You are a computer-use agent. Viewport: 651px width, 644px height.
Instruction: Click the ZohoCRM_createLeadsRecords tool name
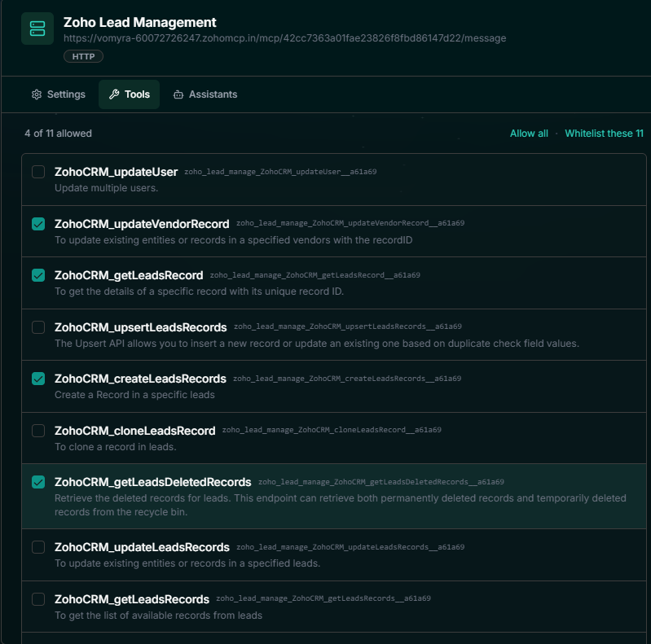[x=140, y=379]
